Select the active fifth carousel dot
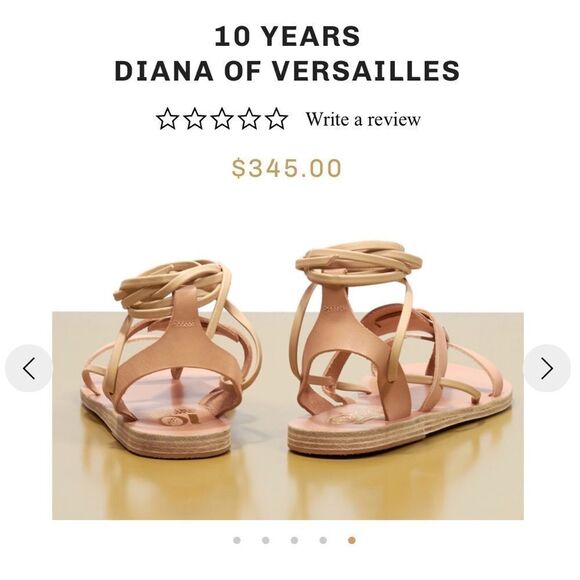Screen dimensions: 580x580 (x=352, y=540)
